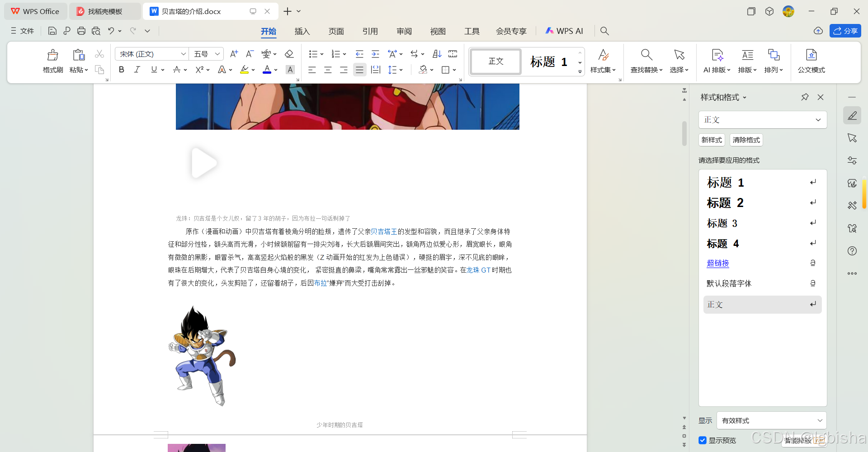This screenshot has width=868, height=452.
Task: Toggle Superscript X² formatting
Action: (x=199, y=70)
